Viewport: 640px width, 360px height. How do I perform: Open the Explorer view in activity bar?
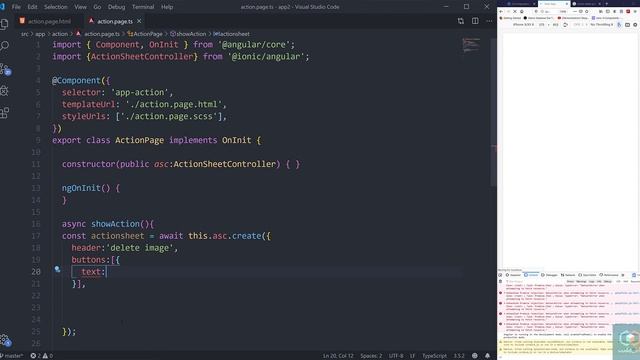(5, 24)
